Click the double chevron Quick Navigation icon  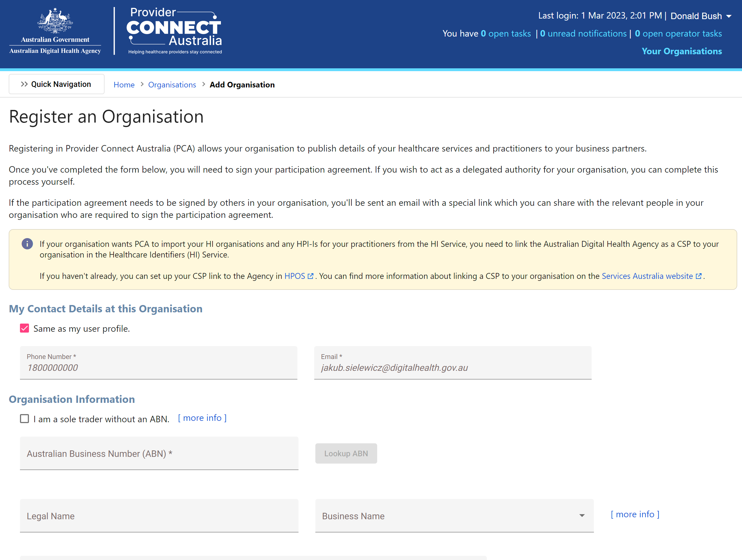pyautogui.click(x=24, y=84)
